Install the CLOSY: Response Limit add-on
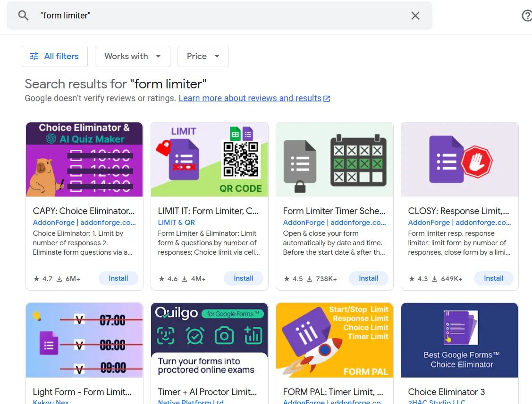Image resolution: width=532 pixels, height=404 pixels. tap(493, 278)
